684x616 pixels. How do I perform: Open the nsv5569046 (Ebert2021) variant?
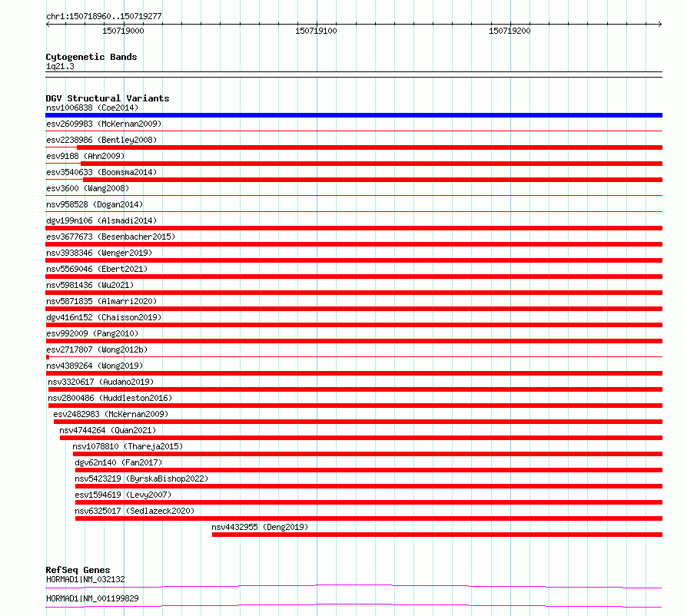[97, 269]
